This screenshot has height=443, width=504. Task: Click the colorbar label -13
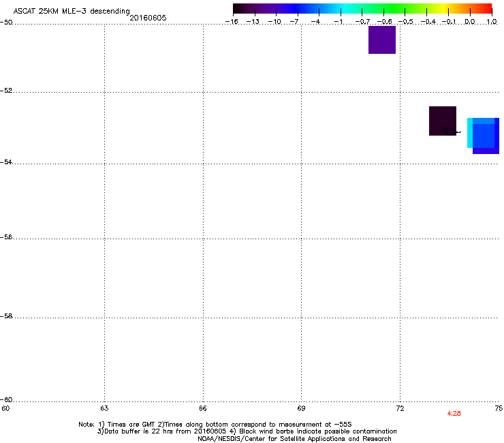pyautogui.click(x=253, y=22)
